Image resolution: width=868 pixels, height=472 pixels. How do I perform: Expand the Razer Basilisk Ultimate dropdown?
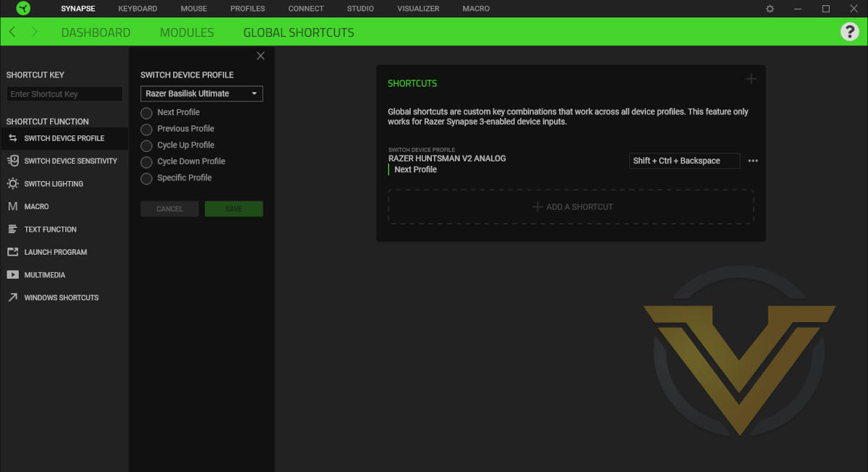coord(202,93)
